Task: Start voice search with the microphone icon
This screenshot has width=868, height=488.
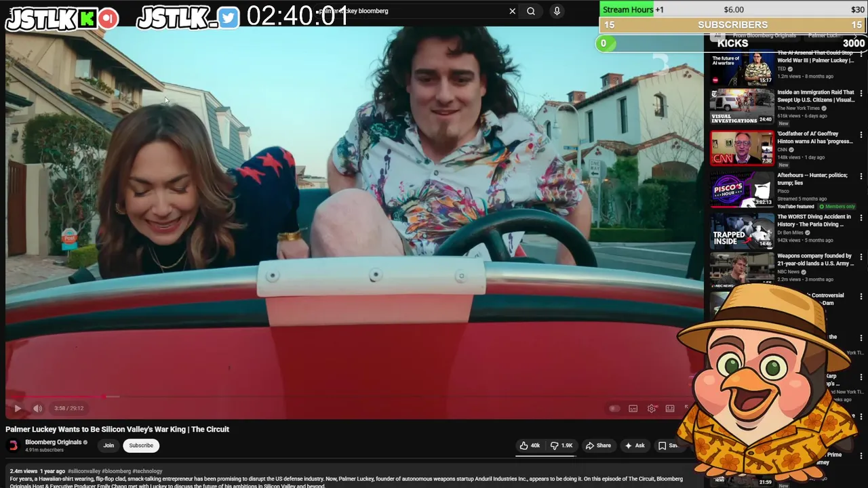Action: click(x=557, y=11)
